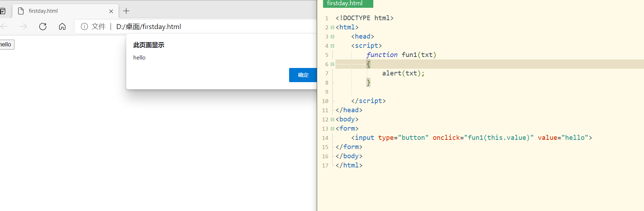The width and height of the screenshot is (644, 211).
Task: Collapse the body fold marker on line 12
Action: tap(332, 119)
